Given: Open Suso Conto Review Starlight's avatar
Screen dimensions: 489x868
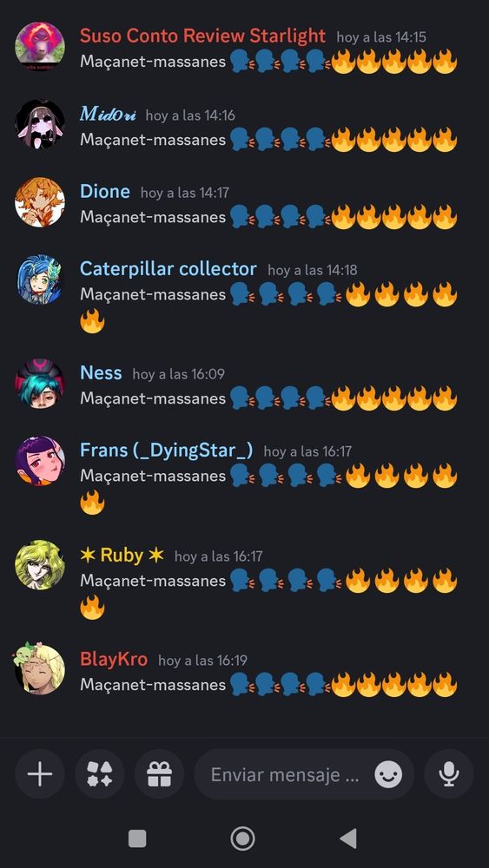Looking at the screenshot, I should [40, 47].
